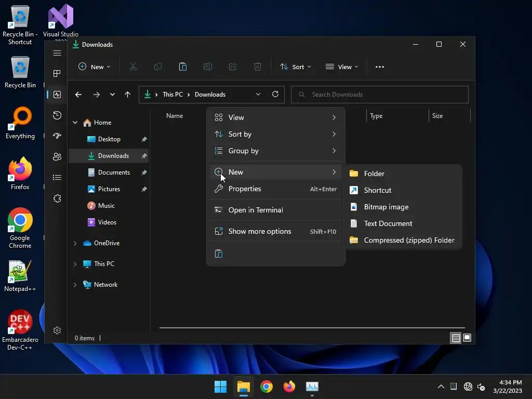Open the settings gear in left strip
Image resolution: width=532 pixels, height=399 pixels.
tap(57, 330)
